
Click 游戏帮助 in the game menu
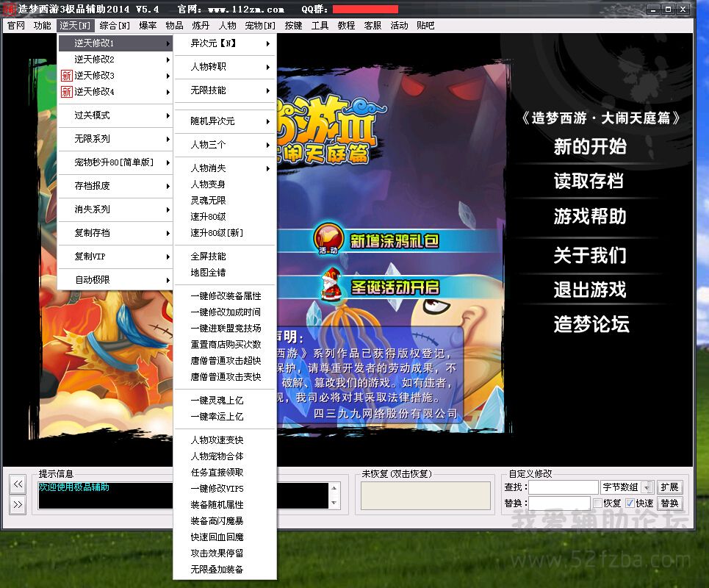(590, 216)
